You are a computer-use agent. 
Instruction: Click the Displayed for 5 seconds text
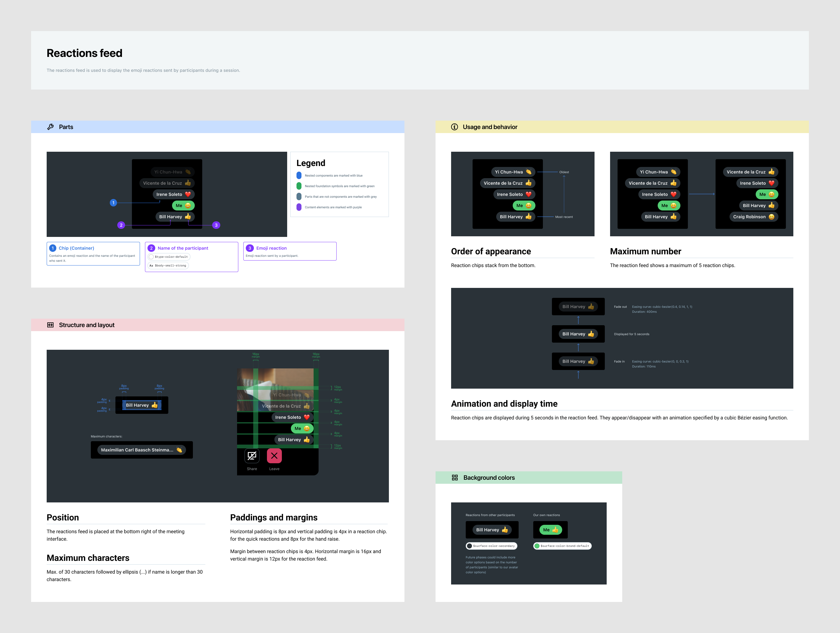pyautogui.click(x=631, y=334)
